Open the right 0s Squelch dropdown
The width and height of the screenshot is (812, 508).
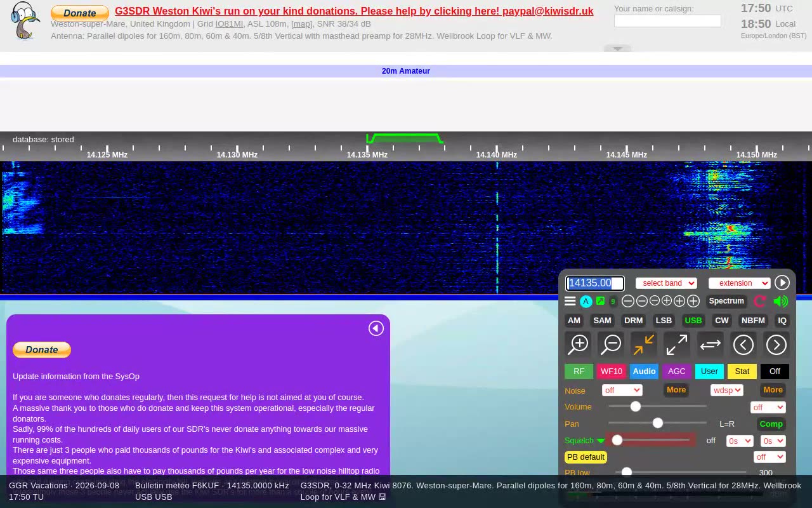coord(773,441)
